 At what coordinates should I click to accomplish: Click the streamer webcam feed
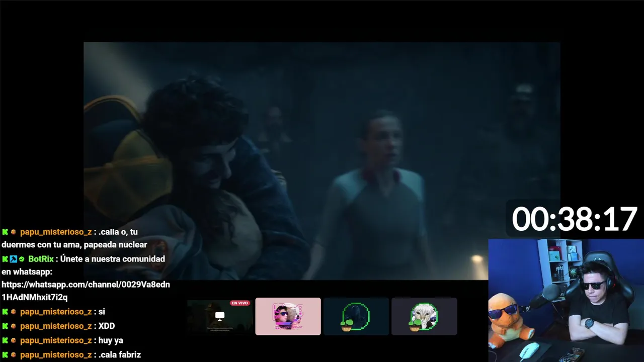coord(566,300)
